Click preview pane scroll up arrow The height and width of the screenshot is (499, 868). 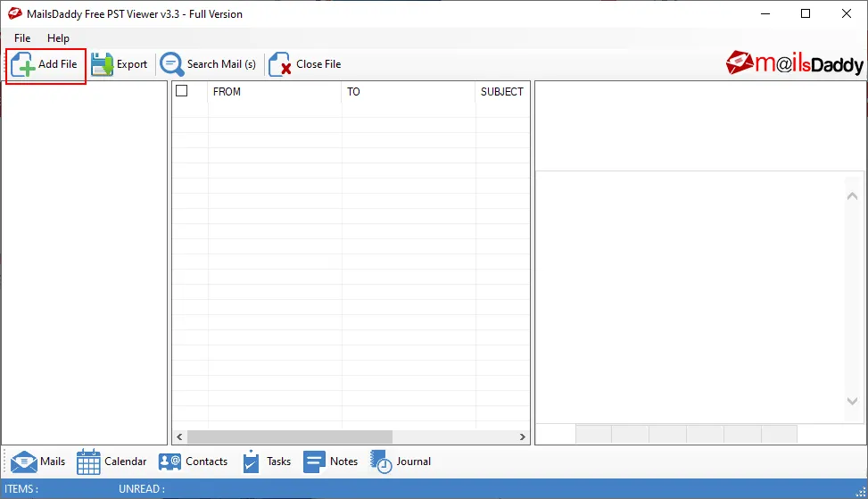click(x=853, y=195)
